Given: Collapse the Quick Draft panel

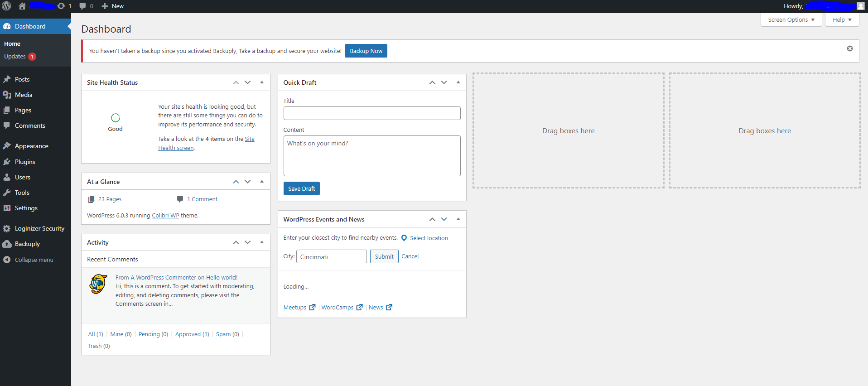Looking at the screenshot, I should [458, 82].
